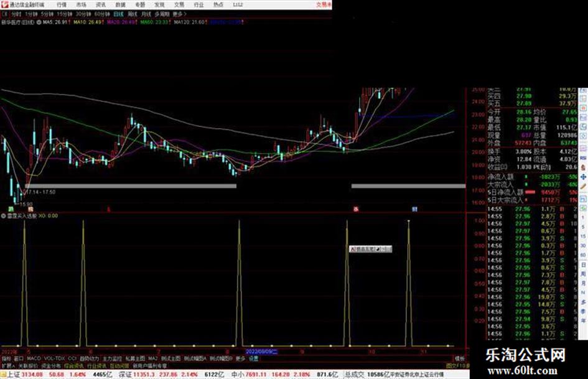Image resolution: width=588 pixels, height=379 pixels.
Task: Click the 季 quarterly shortcut in right sidebar
Action: click(x=583, y=311)
